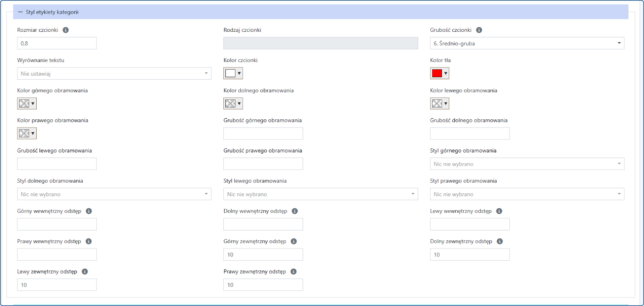The height and width of the screenshot is (306, 644).
Task: Click the Grubość górnego obramowania field
Action: 263,133
